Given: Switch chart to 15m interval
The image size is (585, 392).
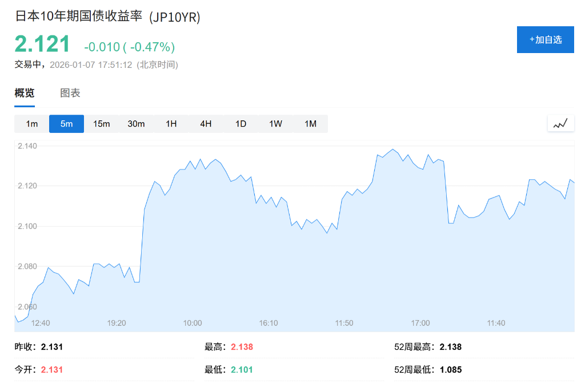Looking at the screenshot, I should [102, 124].
